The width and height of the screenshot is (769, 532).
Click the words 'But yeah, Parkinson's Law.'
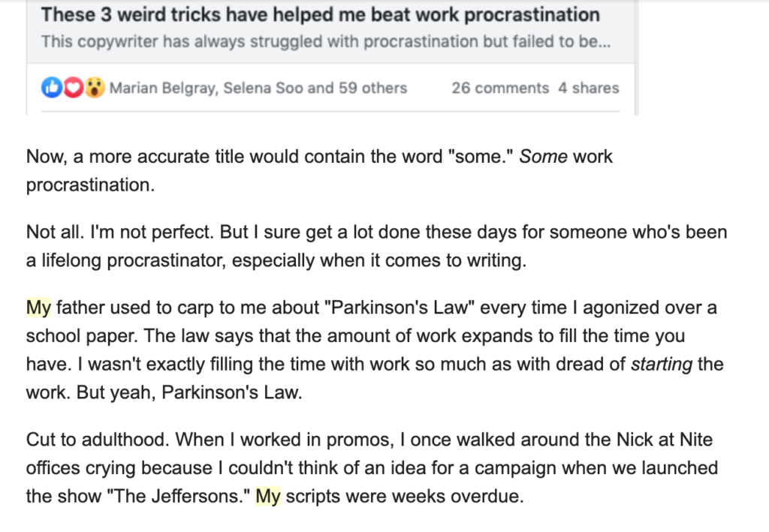click(x=189, y=392)
